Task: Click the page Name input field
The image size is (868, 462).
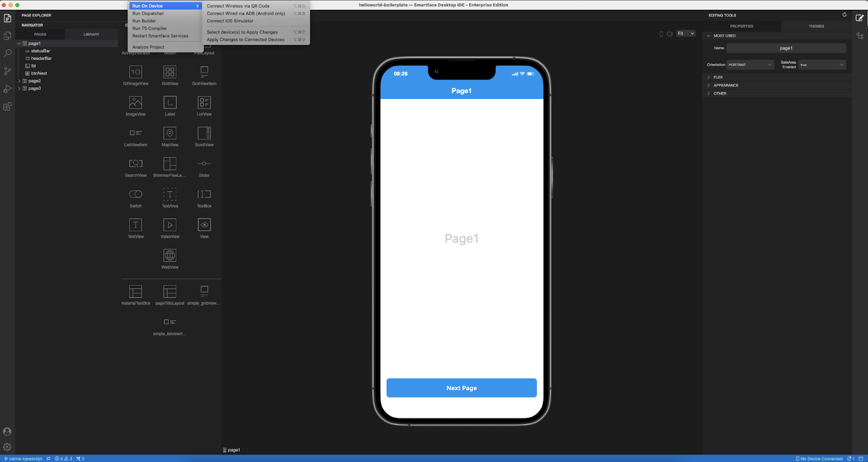Action: point(786,48)
